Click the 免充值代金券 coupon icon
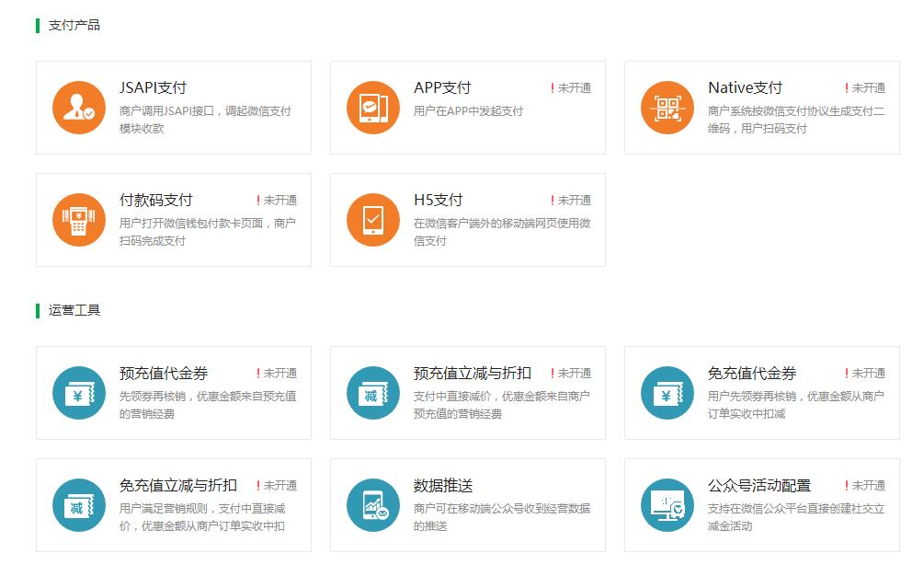 (x=667, y=393)
